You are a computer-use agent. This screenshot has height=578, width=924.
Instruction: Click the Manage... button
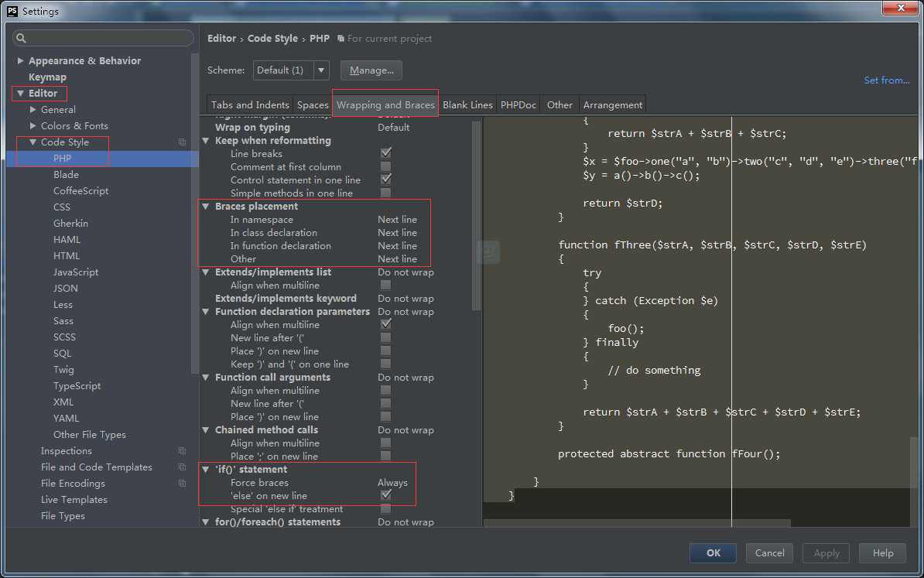point(371,70)
